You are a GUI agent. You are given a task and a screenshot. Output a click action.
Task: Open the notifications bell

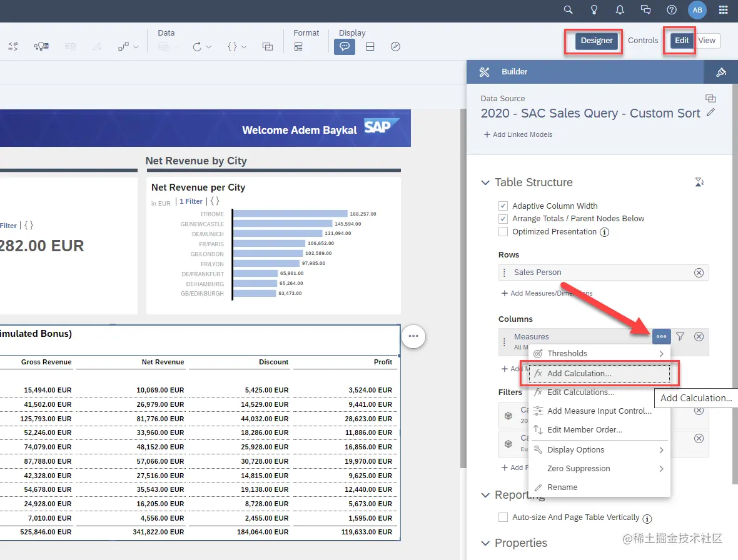point(620,10)
